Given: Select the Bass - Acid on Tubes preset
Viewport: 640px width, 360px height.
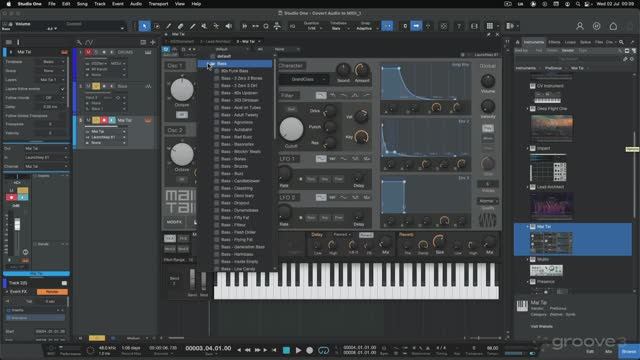Looking at the screenshot, I should [x=241, y=108].
